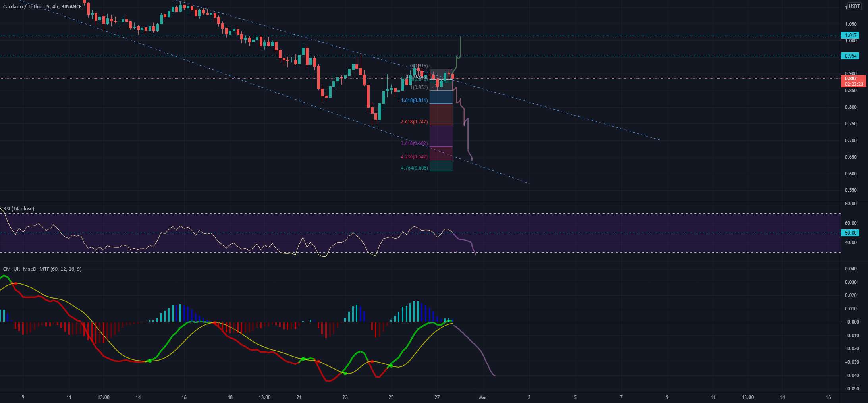Click the RSI (14, close) indicator title
Viewport: 868px width, 403px height.
tap(19, 209)
